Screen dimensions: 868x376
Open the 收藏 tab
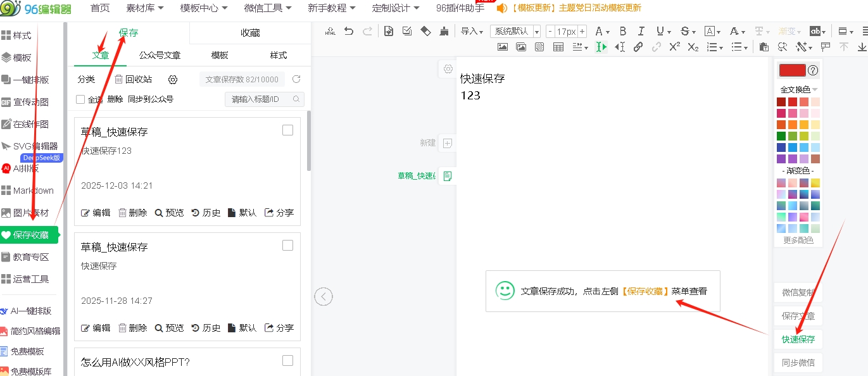coord(250,33)
